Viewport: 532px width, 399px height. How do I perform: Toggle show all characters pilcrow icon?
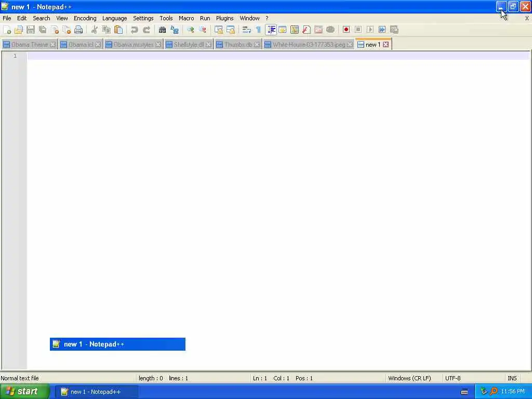click(x=259, y=30)
